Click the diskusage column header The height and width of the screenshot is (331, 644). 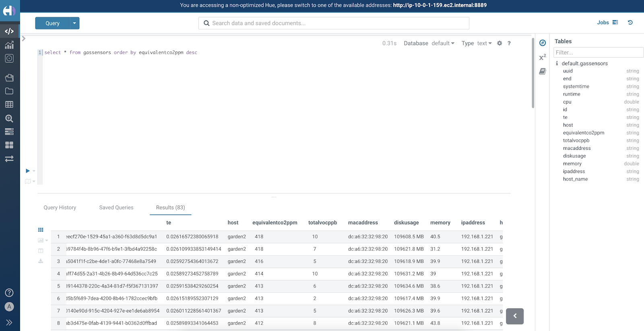tap(407, 223)
